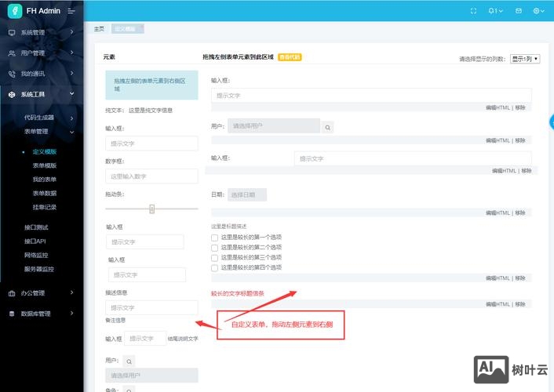The width and height of the screenshot is (554, 392).
Task: Open 接口测试 in the sidebar
Action: point(36,227)
